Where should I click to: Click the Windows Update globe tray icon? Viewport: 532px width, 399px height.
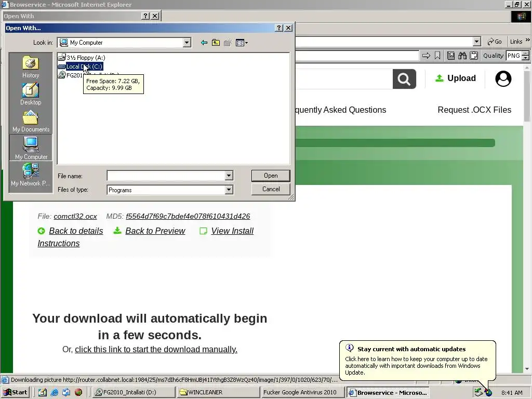pos(488,393)
